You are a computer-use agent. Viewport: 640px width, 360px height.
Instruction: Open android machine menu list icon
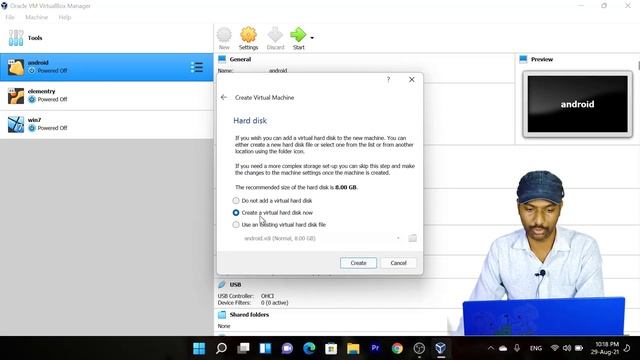[x=197, y=67]
